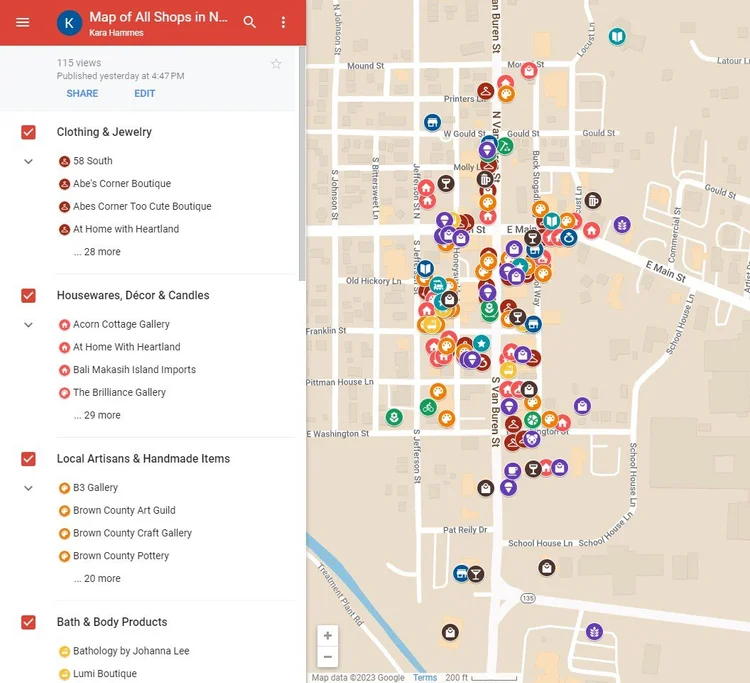Viewport: 750px width, 683px height.
Task: Click the purple coffee cup marker south of Washington St
Action: 512,470
